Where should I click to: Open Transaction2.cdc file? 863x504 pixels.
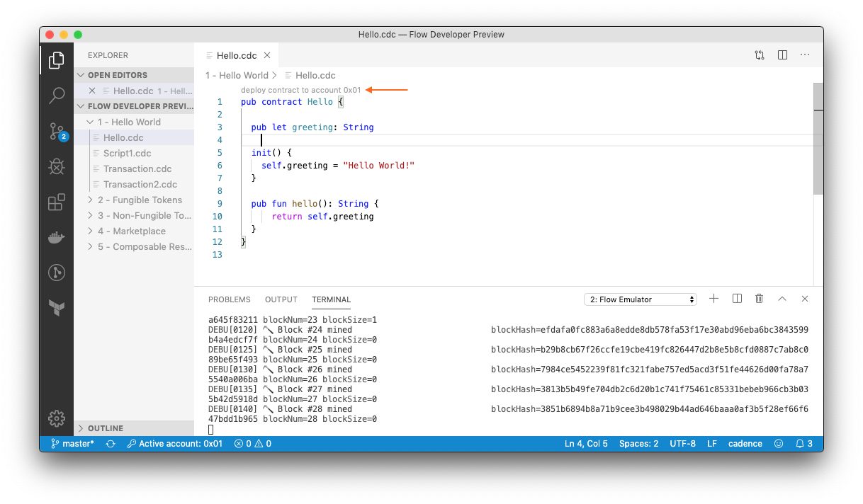tap(134, 184)
